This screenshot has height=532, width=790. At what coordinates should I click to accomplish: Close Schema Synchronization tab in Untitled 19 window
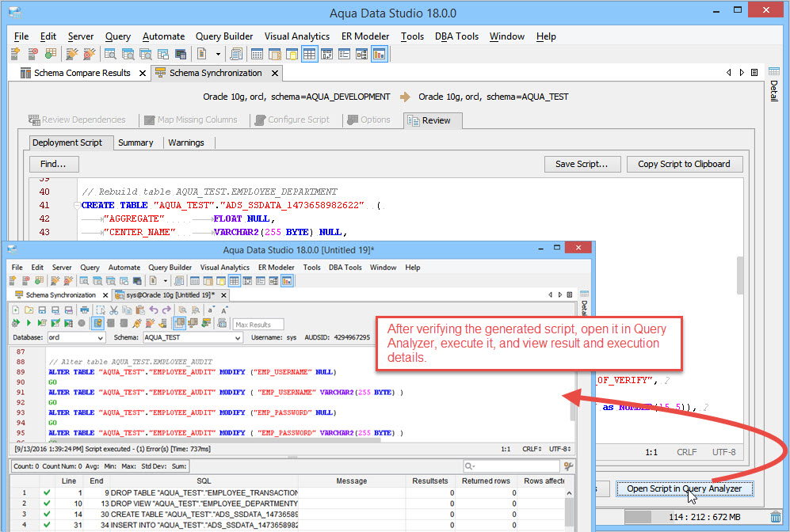(105, 295)
